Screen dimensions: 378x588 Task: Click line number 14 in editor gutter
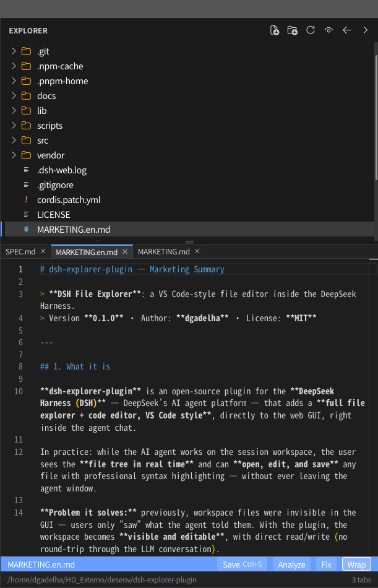point(19,512)
